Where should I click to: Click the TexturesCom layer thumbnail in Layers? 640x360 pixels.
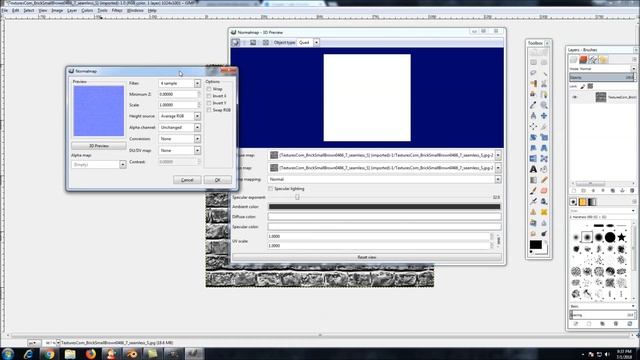click(601, 97)
